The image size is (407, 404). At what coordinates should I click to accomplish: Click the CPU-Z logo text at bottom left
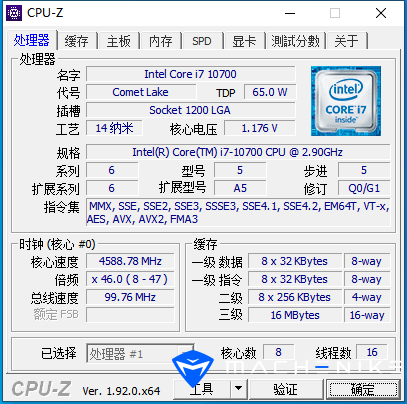click(x=41, y=389)
